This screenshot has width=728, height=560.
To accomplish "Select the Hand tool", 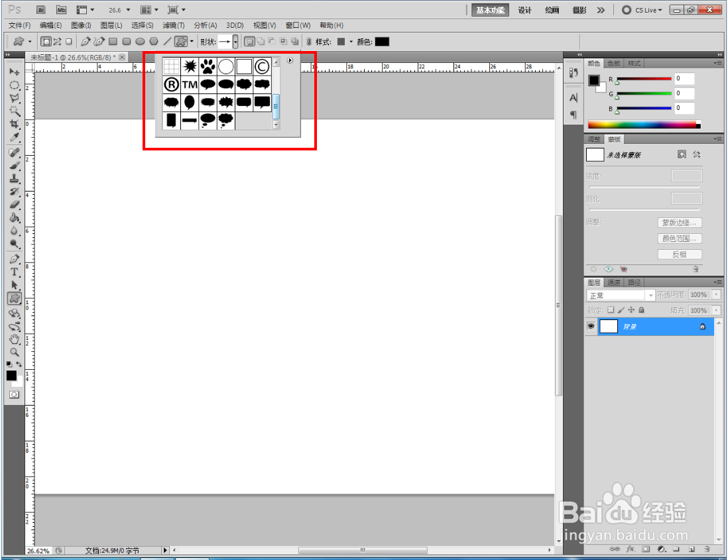I will (x=15, y=339).
